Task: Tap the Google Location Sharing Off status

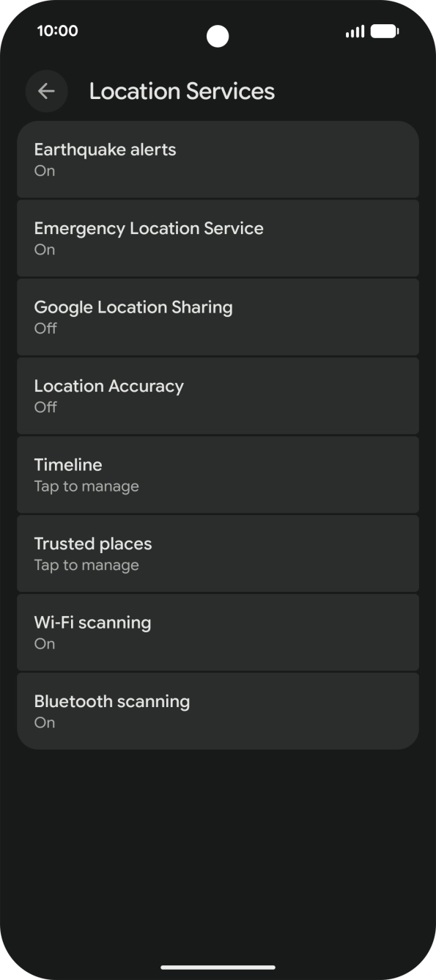Action: point(45,328)
